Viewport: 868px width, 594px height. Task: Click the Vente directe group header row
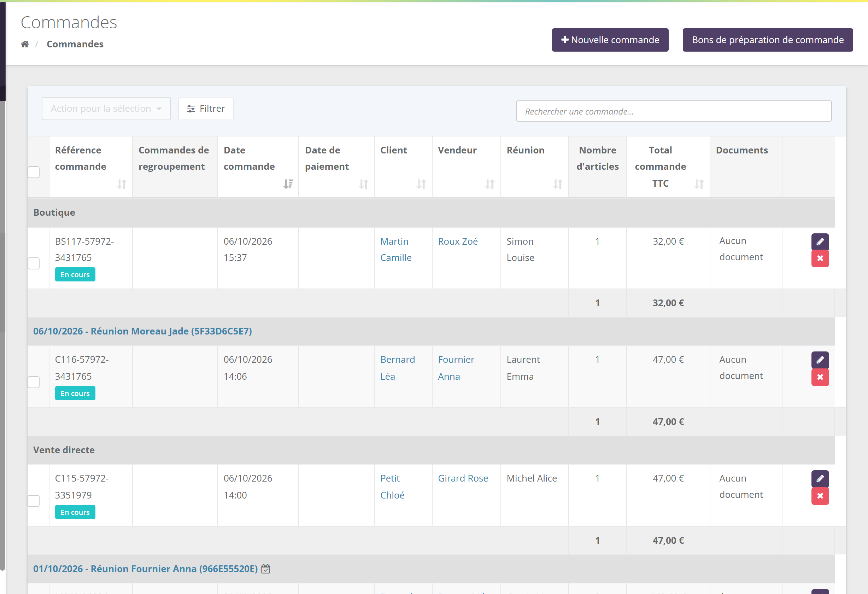point(430,450)
